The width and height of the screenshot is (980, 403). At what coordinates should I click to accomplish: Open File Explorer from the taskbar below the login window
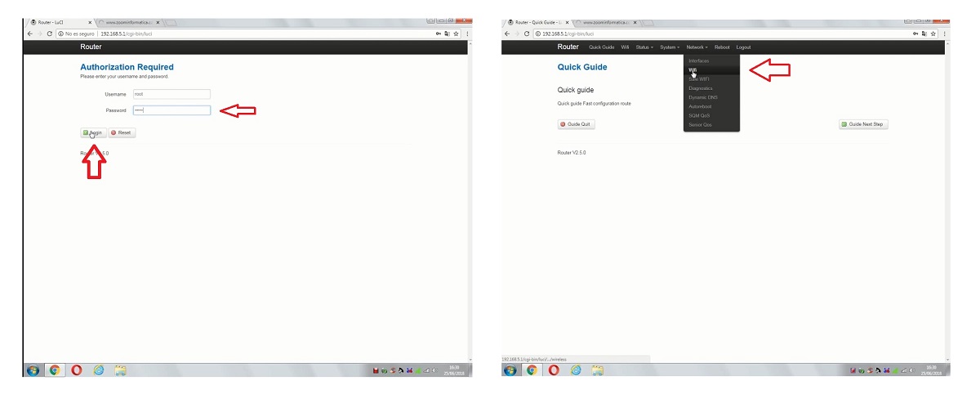pyautogui.click(x=120, y=370)
